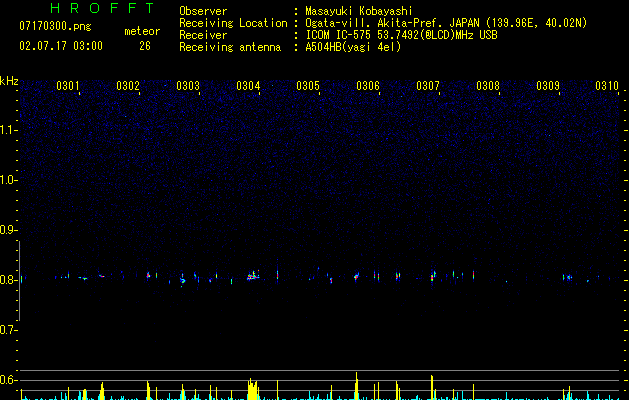Viewport: 629px width, 400px height.
Task: Click the 1.0 frequency axis label
Action: (x=8, y=180)
